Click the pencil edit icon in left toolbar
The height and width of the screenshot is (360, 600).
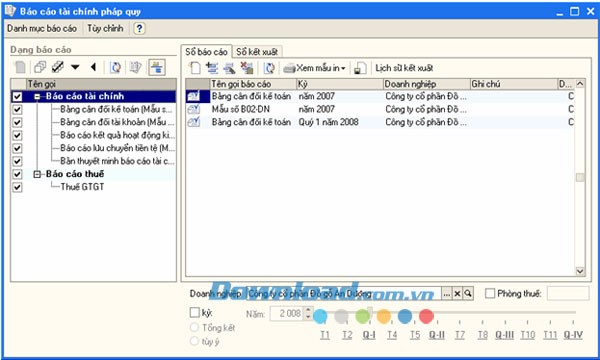point(57,67)
